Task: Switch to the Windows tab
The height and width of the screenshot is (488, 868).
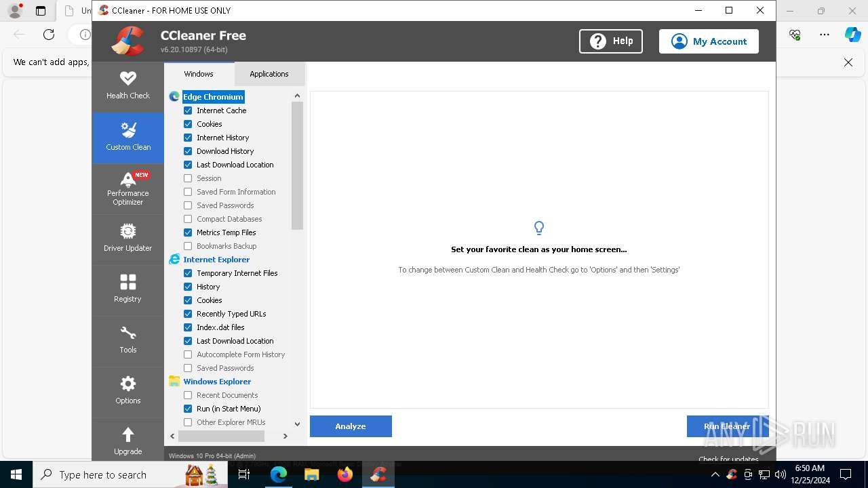Action: click(199, 74)
